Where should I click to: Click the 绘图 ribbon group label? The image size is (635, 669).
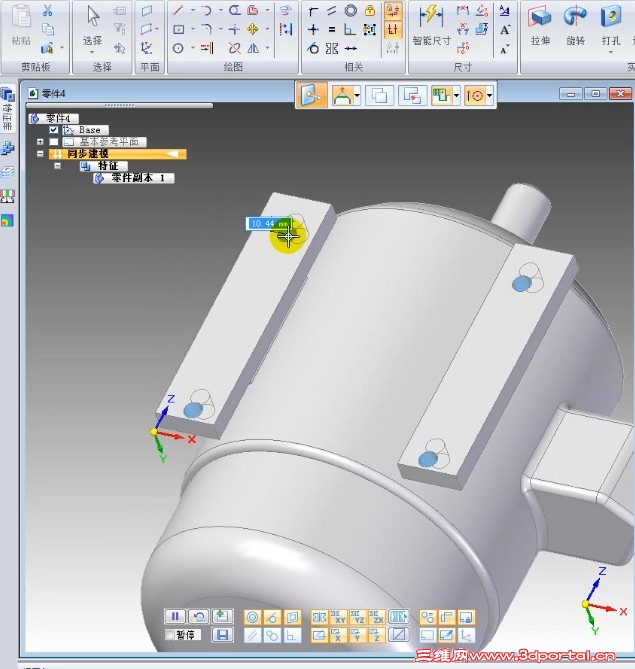coord(233,67)
